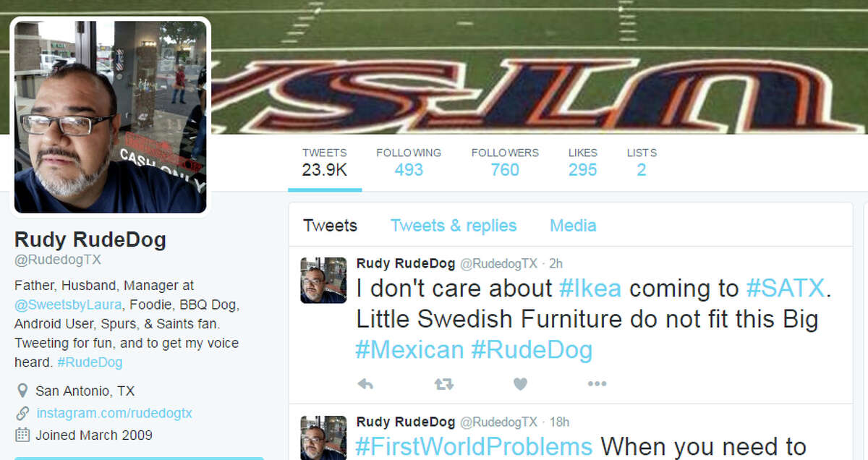Click the link chain icon beside instagram URL

22,414
